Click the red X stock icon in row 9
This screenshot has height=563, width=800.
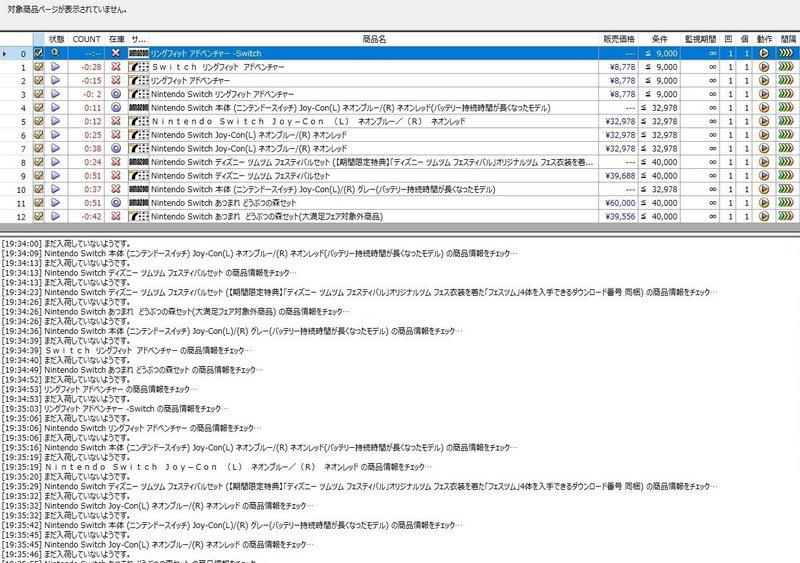coord(116,176)
